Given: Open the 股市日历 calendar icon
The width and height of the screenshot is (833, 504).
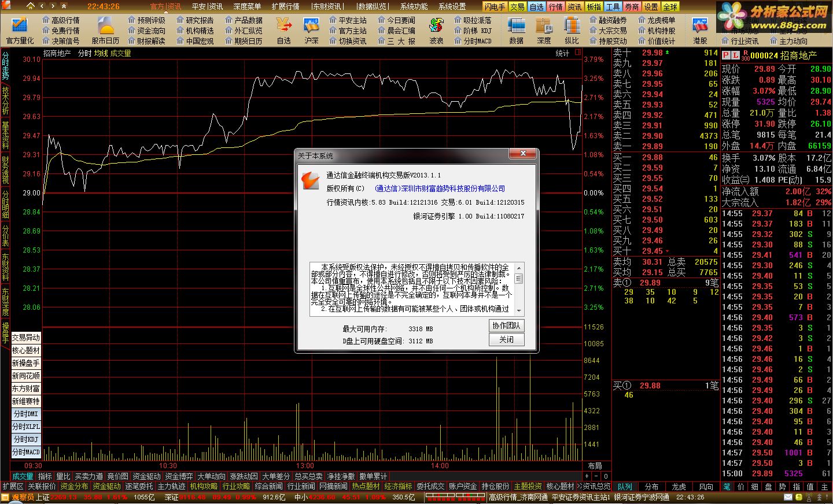Looking at the screenshot, I should coord(105,30).
